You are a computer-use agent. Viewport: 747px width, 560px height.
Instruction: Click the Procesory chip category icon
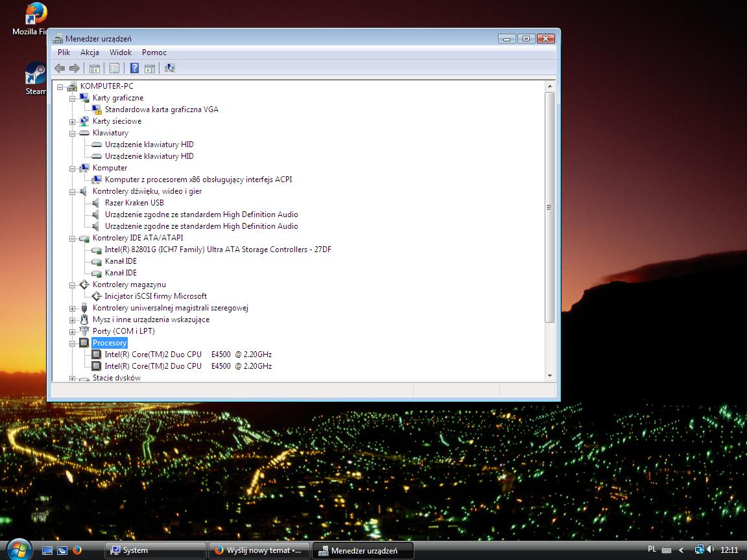[x=84, y=343]
